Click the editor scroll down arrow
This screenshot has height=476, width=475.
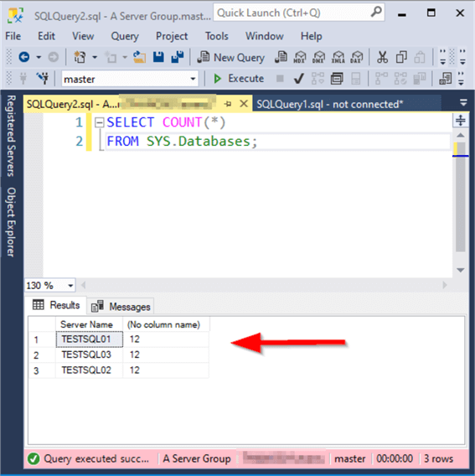[x=461, y=270]
